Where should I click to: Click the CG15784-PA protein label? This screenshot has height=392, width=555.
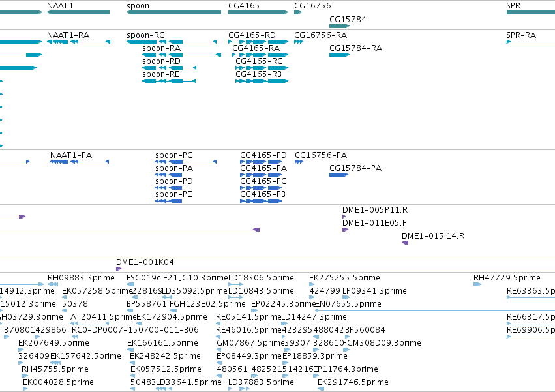tap(355, 168)
